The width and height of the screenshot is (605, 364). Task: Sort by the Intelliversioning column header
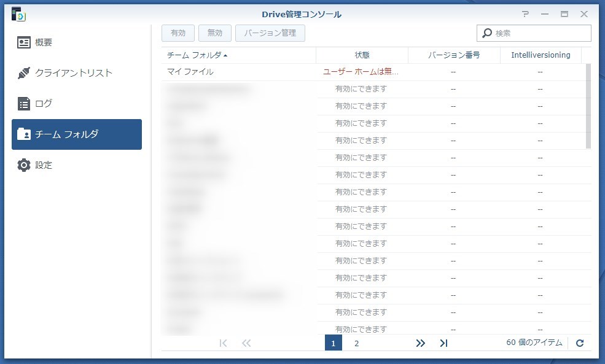click(x=541, y=55)
